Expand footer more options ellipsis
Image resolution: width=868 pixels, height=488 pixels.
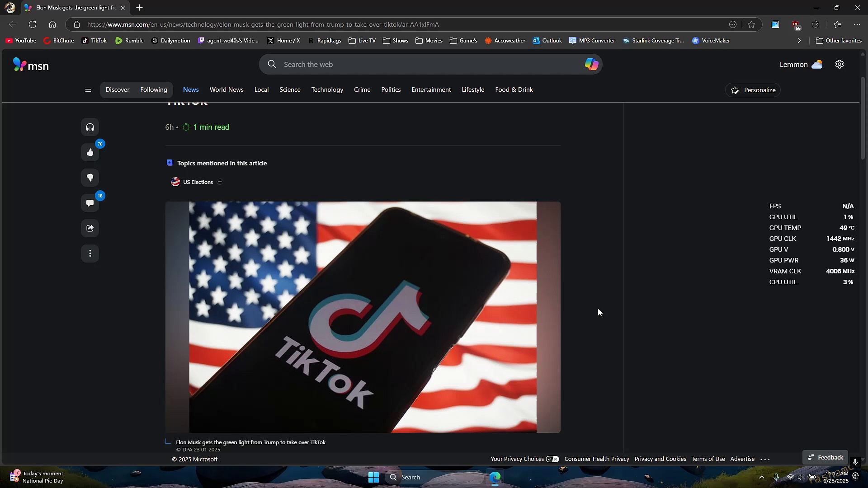pos(765,460)
